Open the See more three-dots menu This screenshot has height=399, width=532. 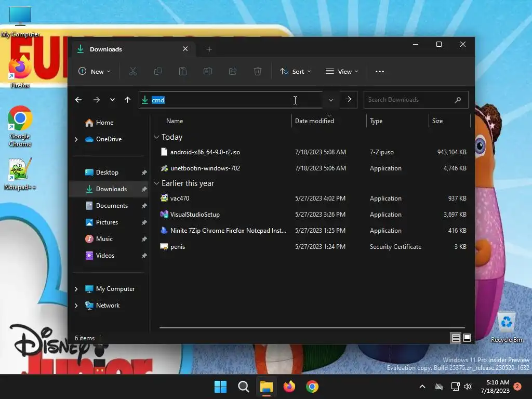(x=380, y=71)
